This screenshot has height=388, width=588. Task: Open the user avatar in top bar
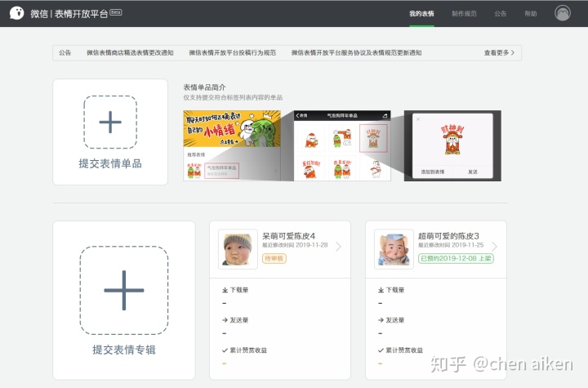pos(563,13)
